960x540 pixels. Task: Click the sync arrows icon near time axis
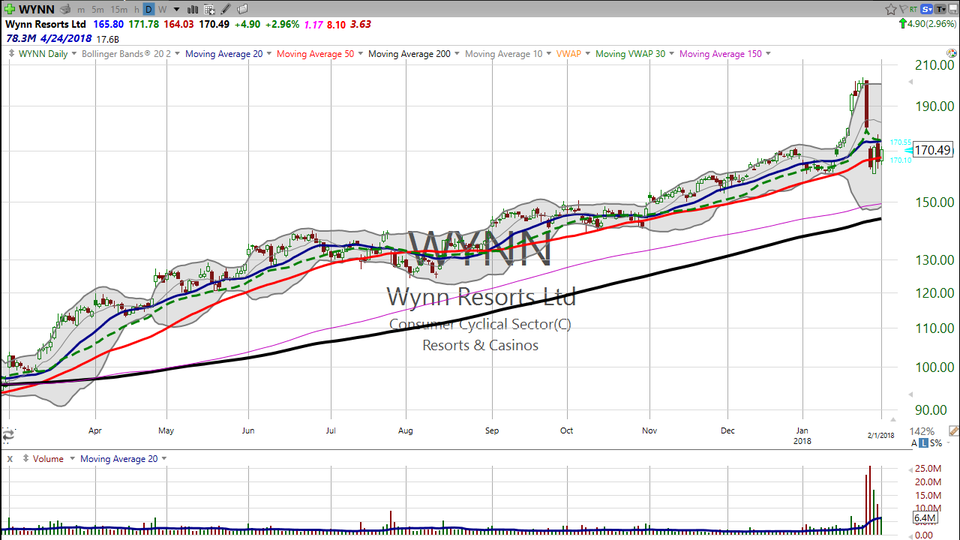click(x=8, y=435)
